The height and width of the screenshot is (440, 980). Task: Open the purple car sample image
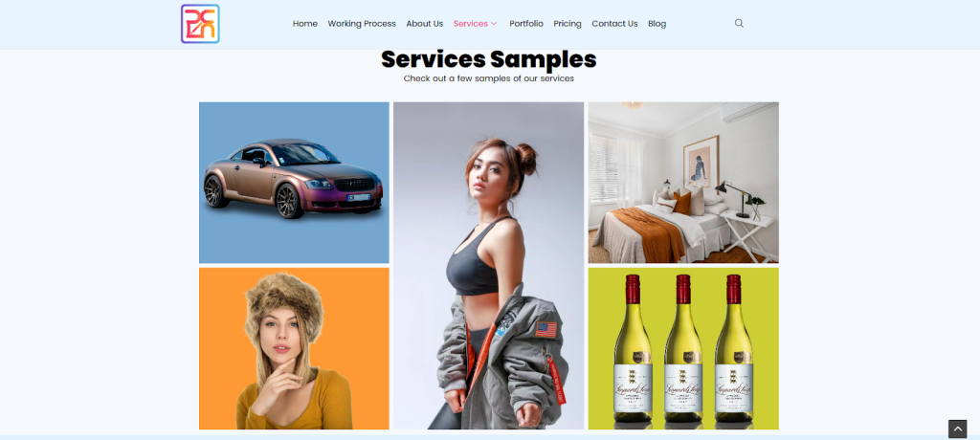pos(294,183)
